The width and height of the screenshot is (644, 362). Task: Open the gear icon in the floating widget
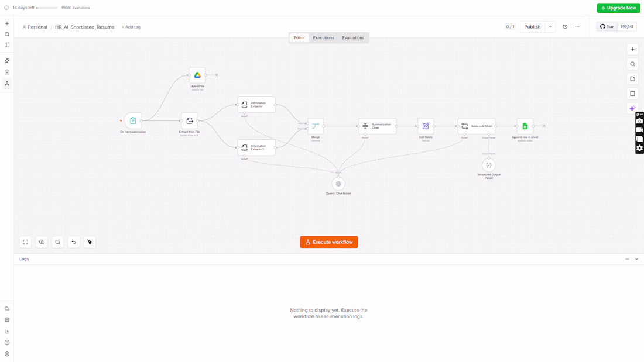(x=639, y=148)
